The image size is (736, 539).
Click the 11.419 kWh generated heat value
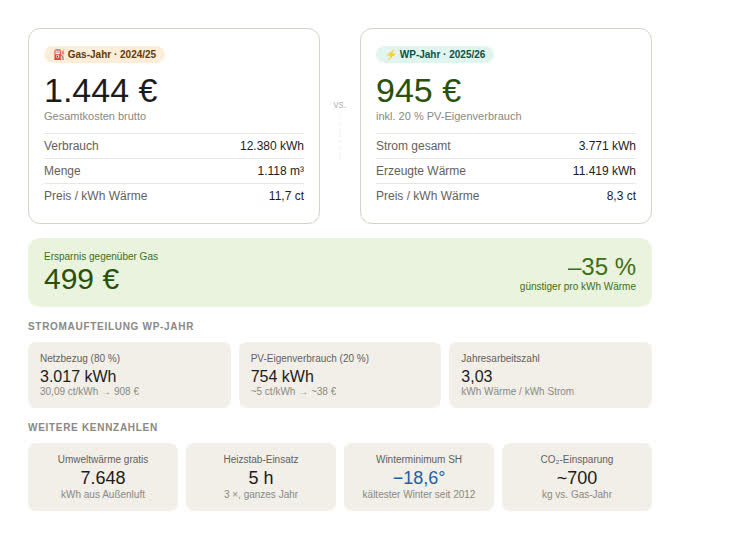(604, 171)
